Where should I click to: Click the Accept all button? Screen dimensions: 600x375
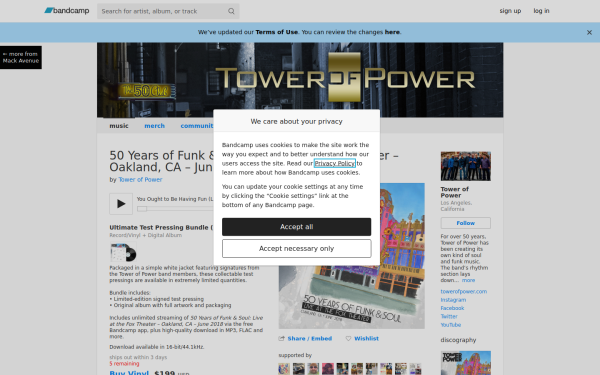297,227
